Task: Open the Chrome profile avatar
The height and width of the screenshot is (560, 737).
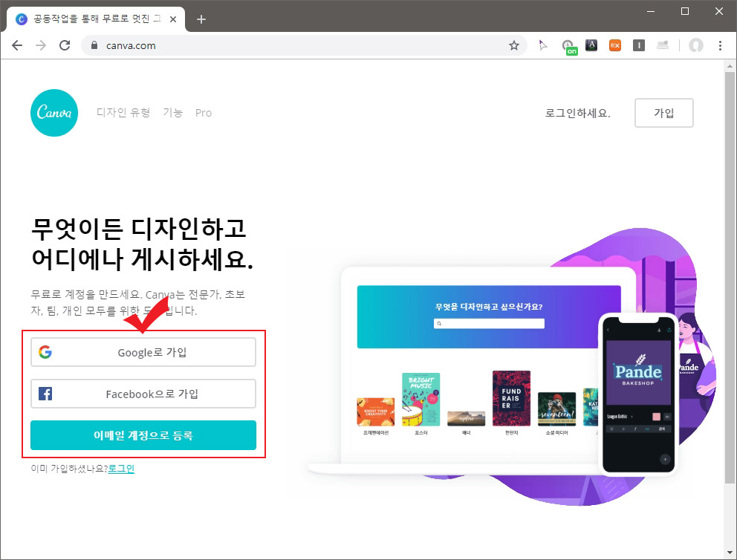Action: tap(696, 45)
